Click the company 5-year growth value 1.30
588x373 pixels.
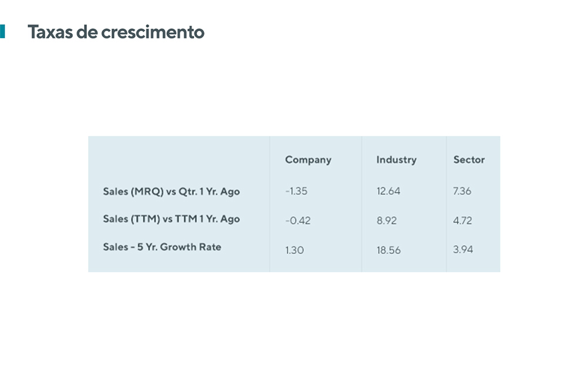pos(294,250)
